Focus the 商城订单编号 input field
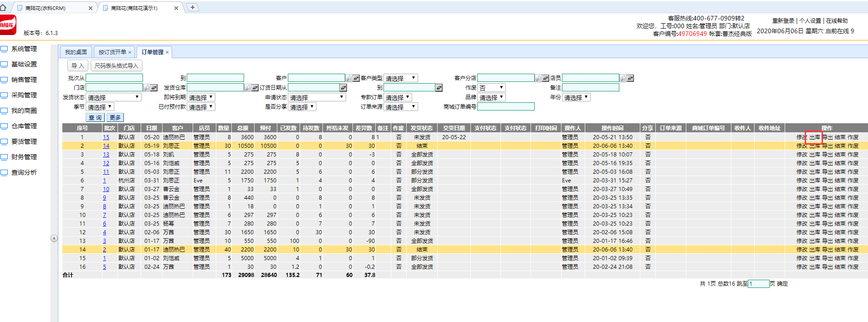The width and height of the screenshot is (868, 322). (x=506, y=106)
